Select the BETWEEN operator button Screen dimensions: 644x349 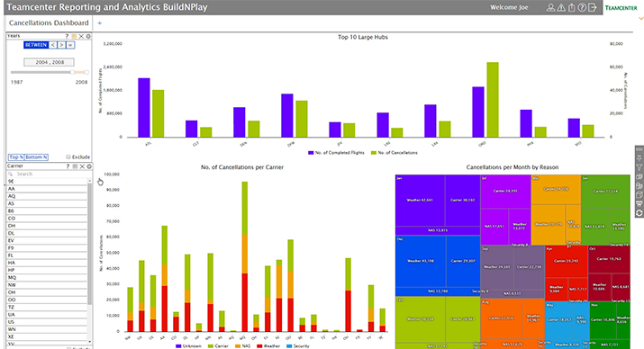36,45
